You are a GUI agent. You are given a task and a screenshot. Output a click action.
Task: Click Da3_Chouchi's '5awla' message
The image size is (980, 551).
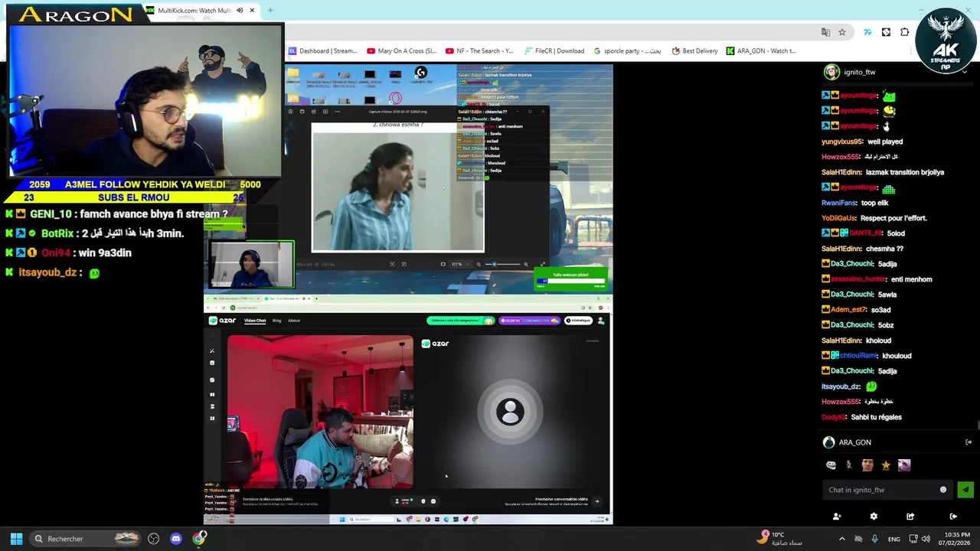pos(887,295)
